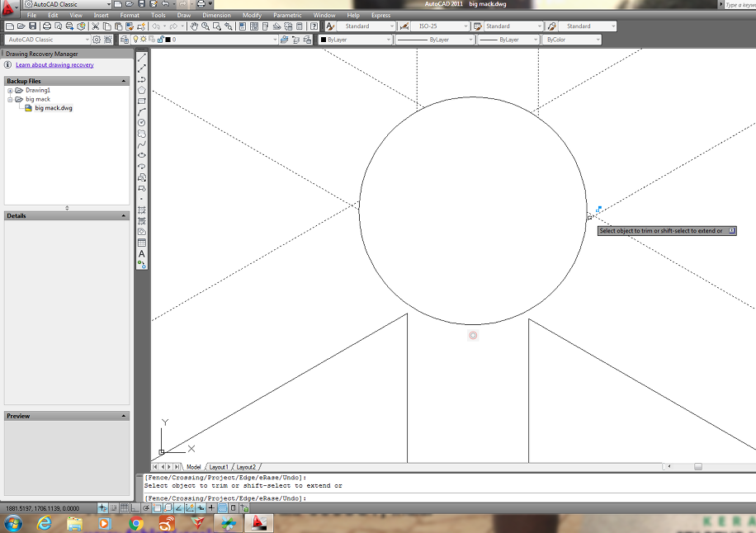Select the Circle draw tool
The height and width of the screenshot is (533, 756).
(142, 123)
